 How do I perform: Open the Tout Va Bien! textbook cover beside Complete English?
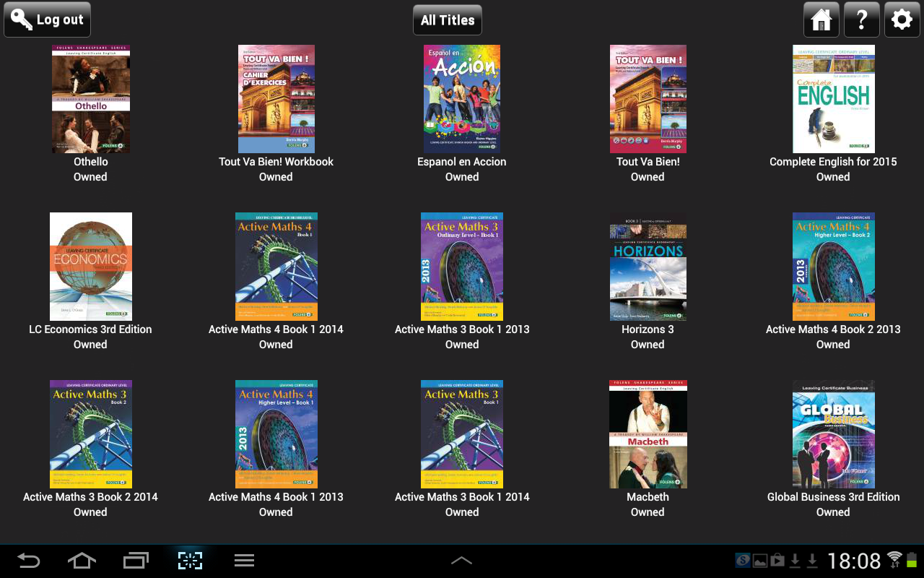(648, 99)
